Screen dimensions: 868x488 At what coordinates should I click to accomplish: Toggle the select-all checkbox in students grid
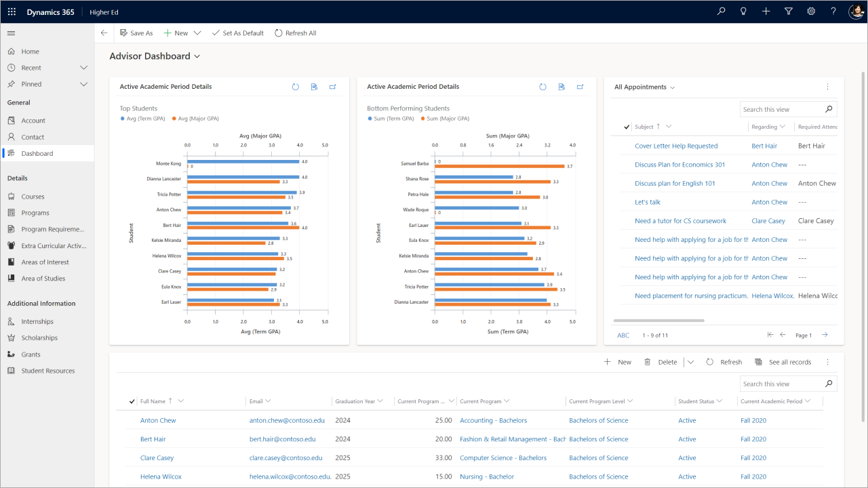130,401
